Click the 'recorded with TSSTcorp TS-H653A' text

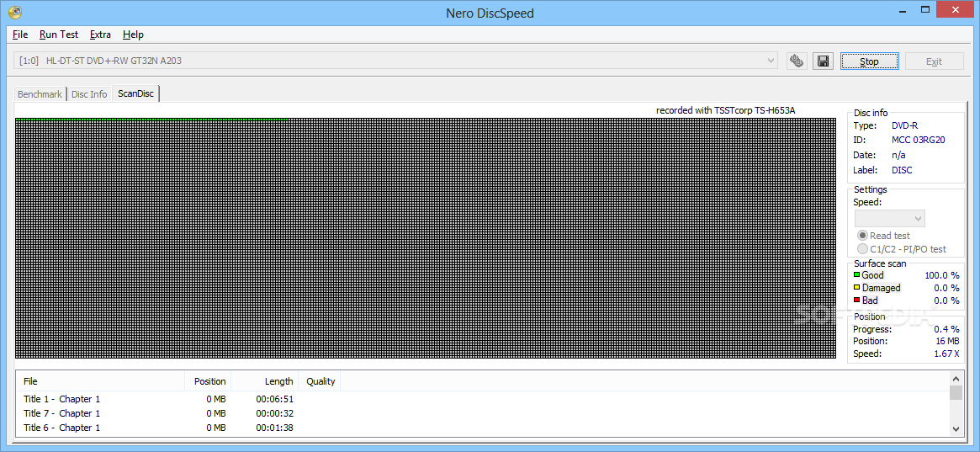click(x=726, y=110)
